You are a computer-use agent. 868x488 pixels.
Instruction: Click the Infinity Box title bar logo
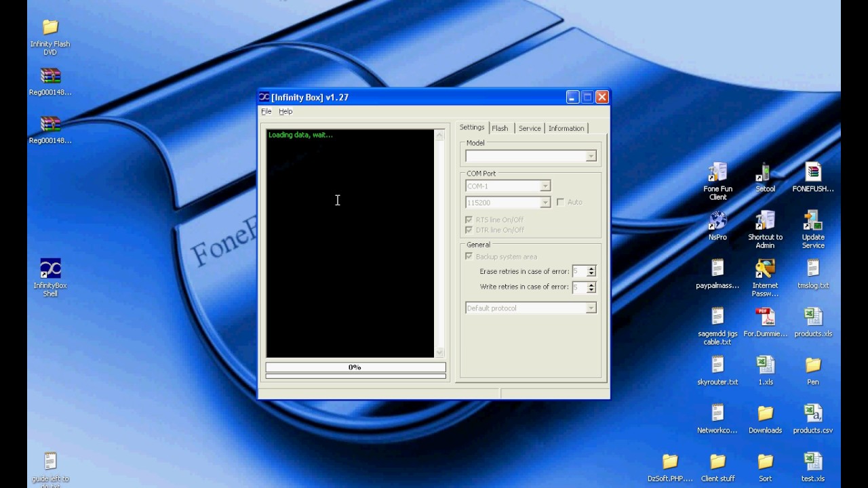[264, 97]
